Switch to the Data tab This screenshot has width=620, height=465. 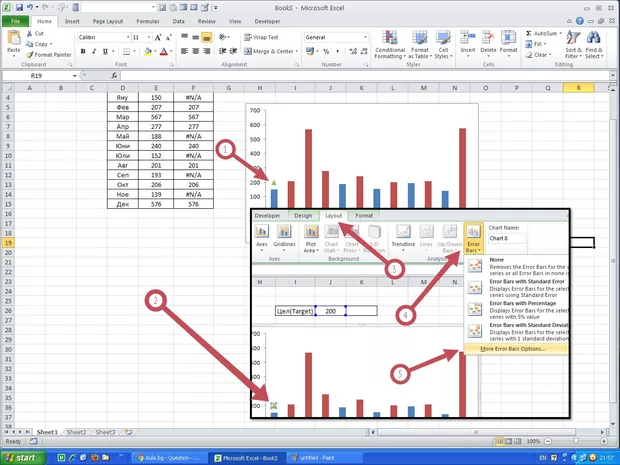(x=178, y=21)
